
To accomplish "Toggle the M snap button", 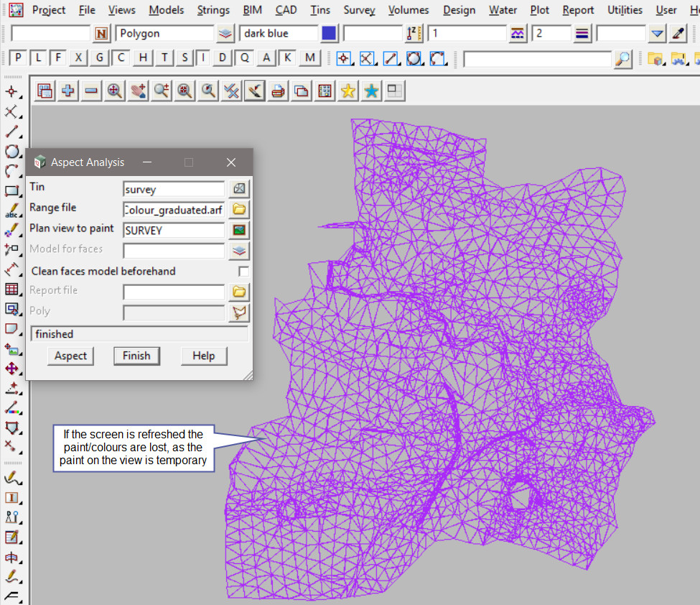I will [309, 58].
